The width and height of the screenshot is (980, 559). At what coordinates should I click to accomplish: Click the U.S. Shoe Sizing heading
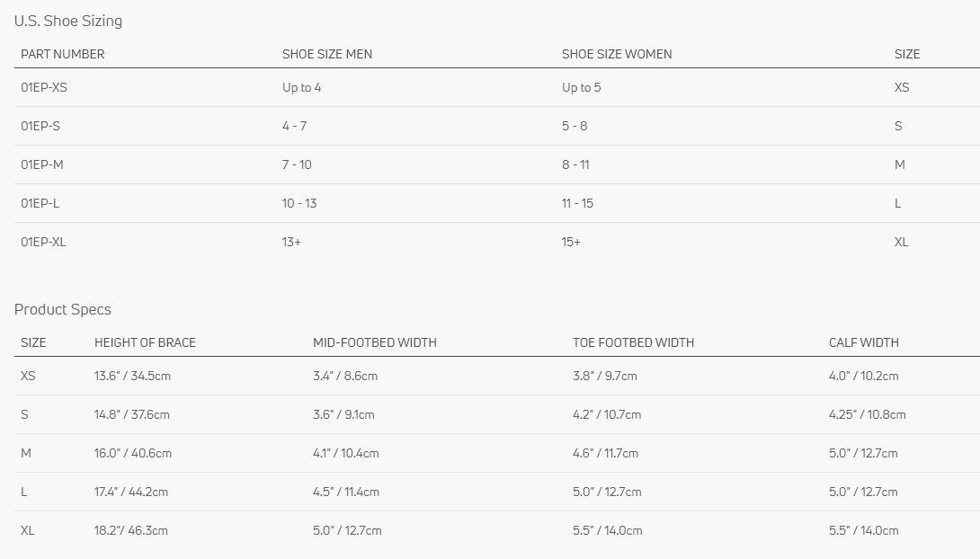click(67, 21)
